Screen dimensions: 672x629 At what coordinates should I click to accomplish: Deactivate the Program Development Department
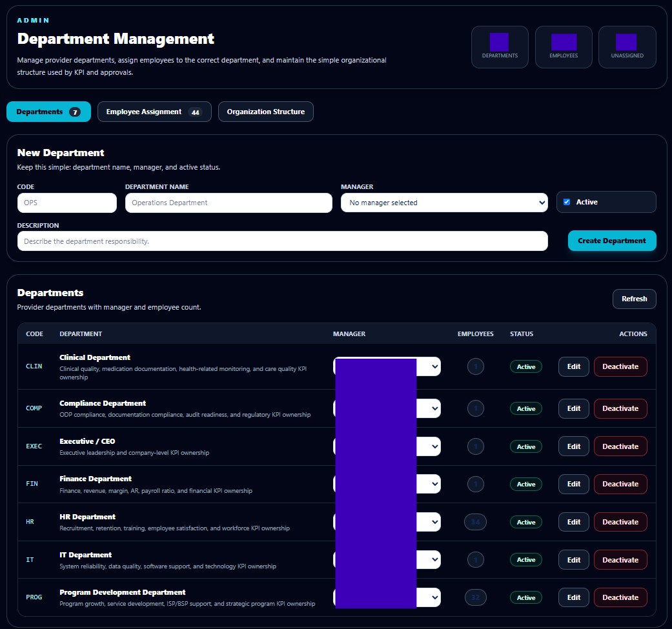click(620, 597)
